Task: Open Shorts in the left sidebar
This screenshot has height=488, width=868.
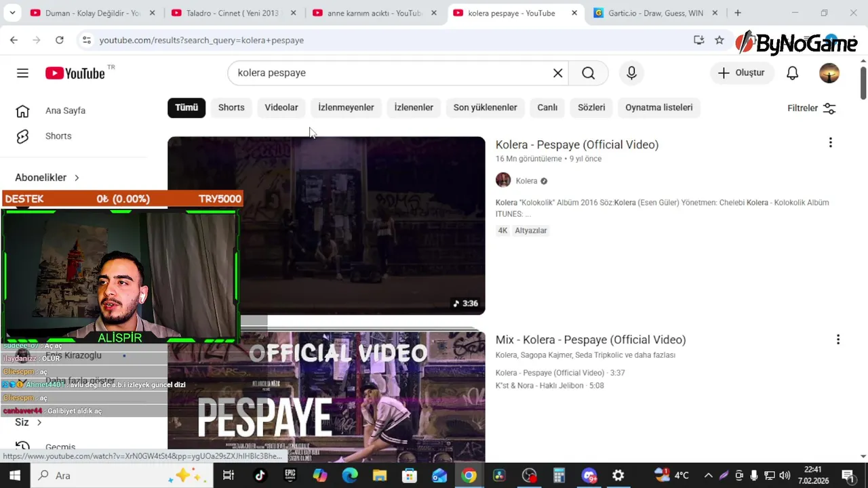Action: tap(58, 136)
